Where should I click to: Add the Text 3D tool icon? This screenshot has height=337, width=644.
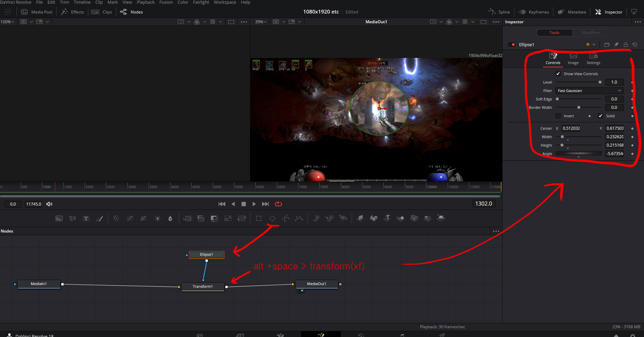click(x=387, y=218)
